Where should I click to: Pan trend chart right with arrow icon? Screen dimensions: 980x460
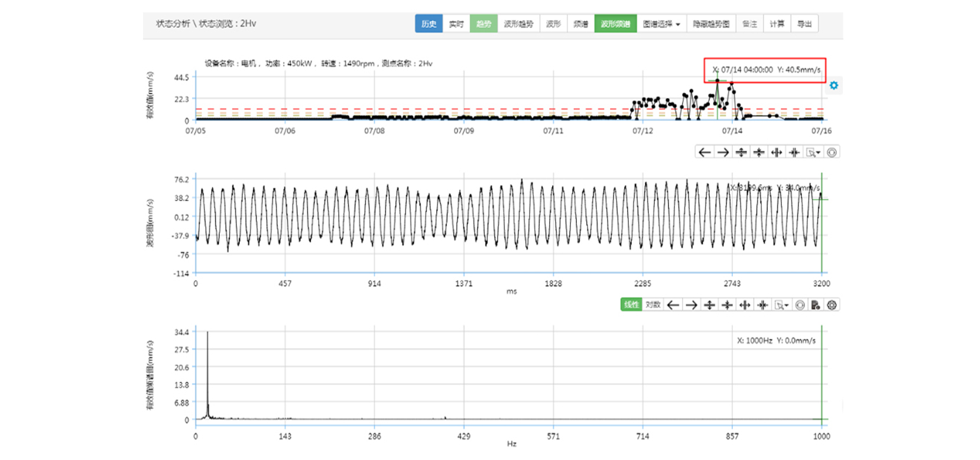722,153
